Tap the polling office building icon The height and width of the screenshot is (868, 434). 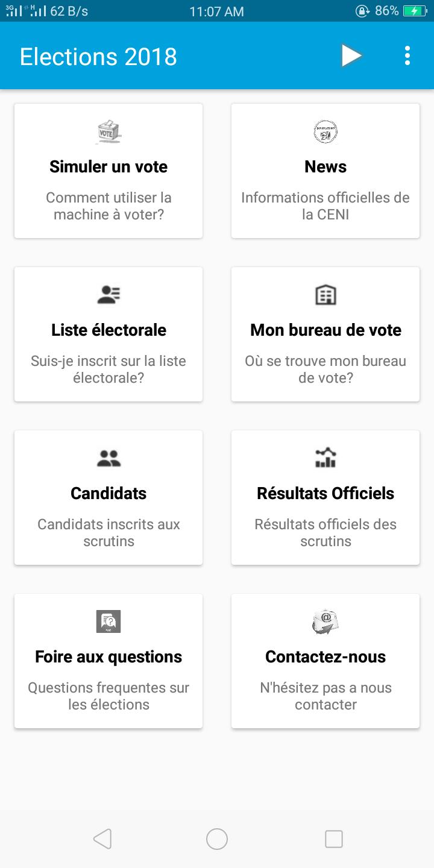[325, 295]
